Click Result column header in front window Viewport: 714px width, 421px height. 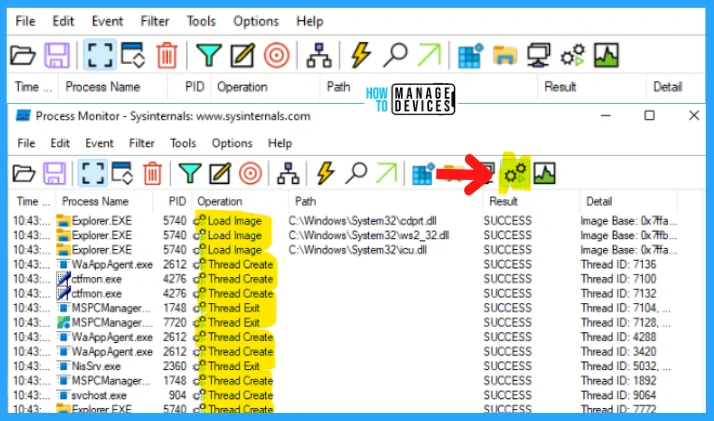tap(503, 201)
